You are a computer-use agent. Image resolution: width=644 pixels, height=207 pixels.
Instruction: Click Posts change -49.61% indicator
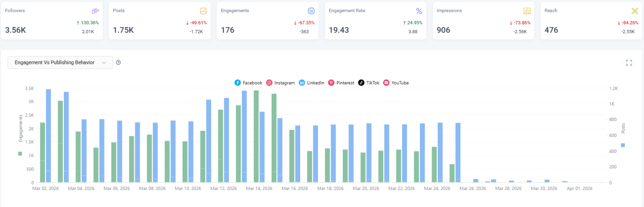tap(196, 23)
